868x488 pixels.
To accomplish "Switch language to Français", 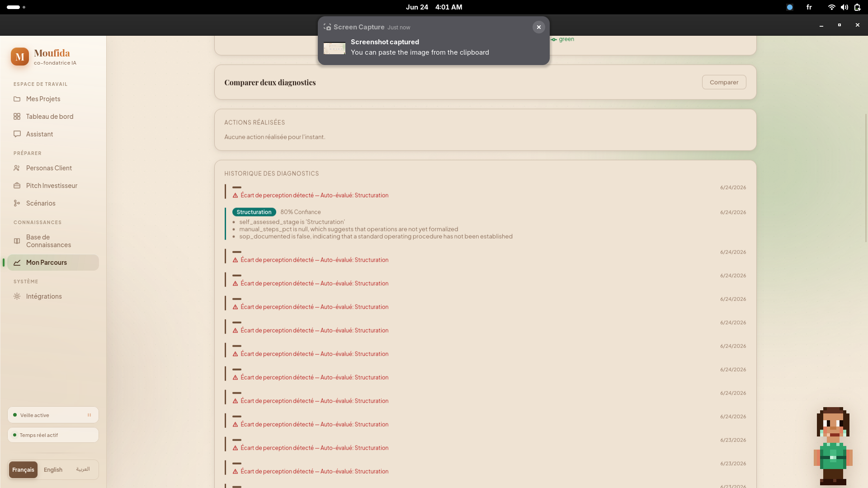I will tap(23, 470).
